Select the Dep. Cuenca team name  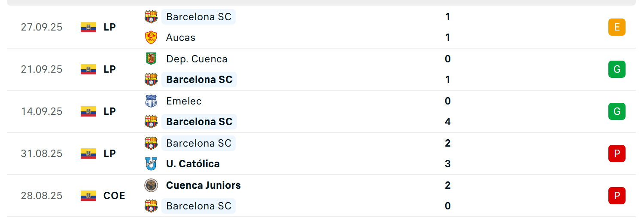(x=197, y=59)
